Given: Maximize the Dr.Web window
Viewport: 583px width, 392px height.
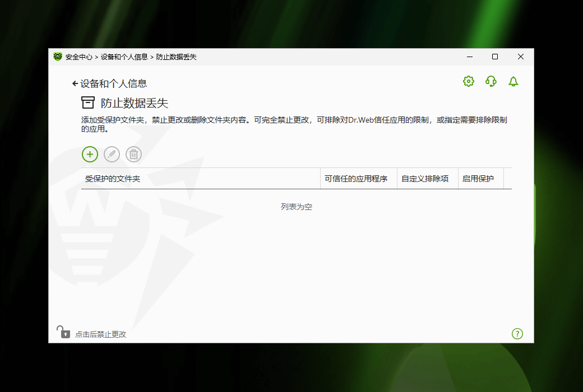Looking at the screenshot, I should (x=495, y=57).
